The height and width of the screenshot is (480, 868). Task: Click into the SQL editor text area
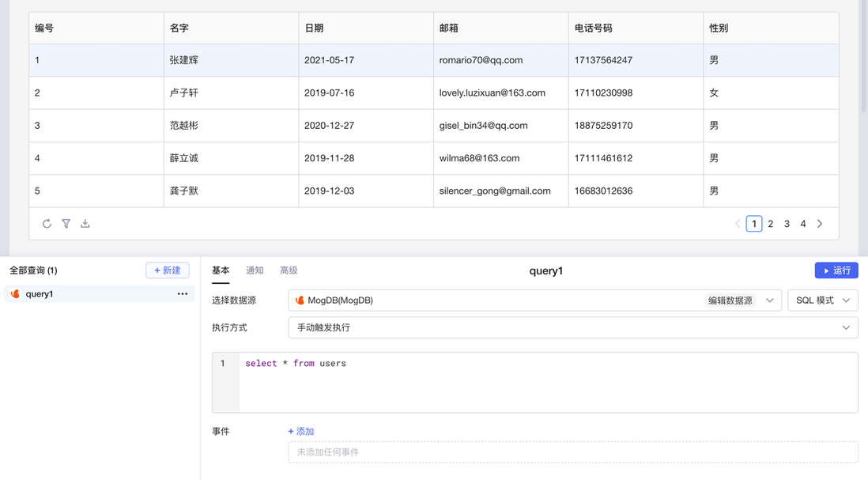[x=548, y=383]
